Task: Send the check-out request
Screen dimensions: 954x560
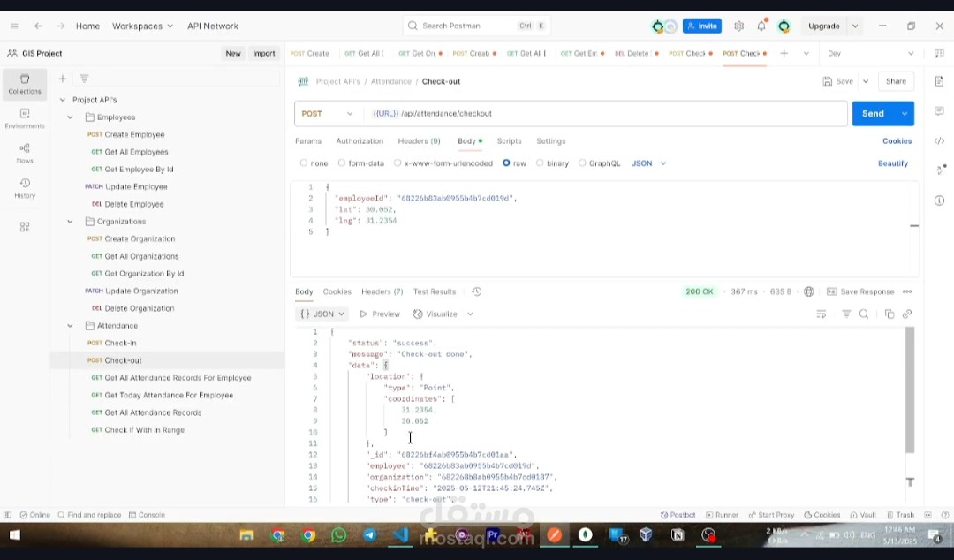Action: pos(873,114)
